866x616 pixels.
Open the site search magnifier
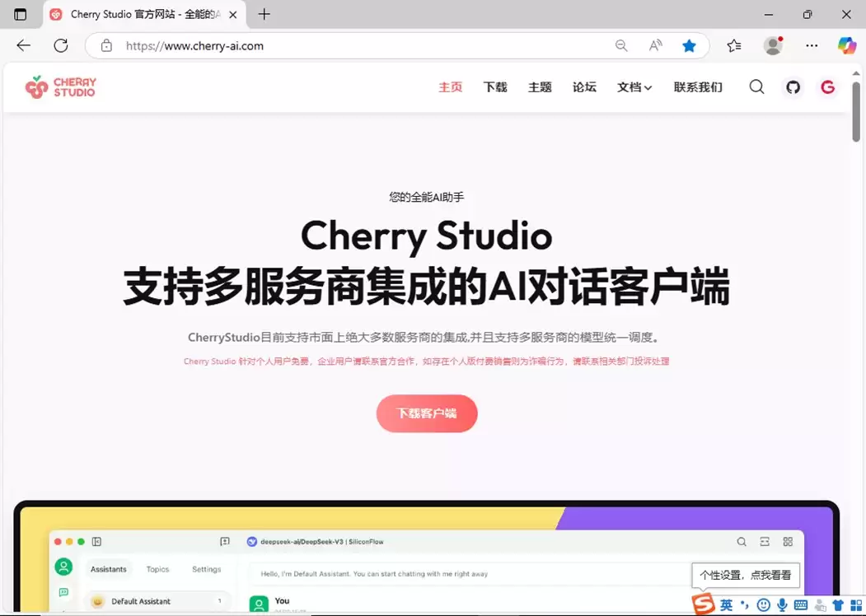[756, 87]
